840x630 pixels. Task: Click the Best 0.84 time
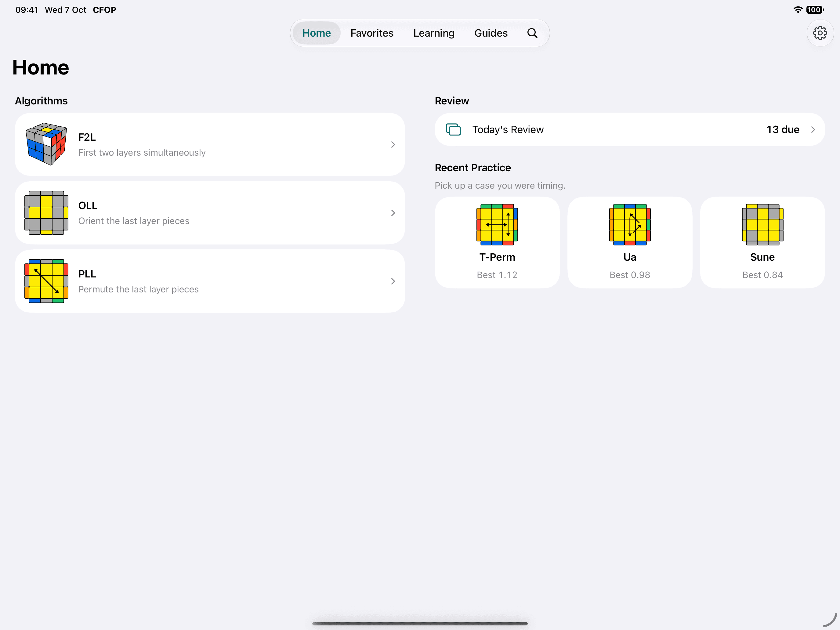[x=762, y=275]
